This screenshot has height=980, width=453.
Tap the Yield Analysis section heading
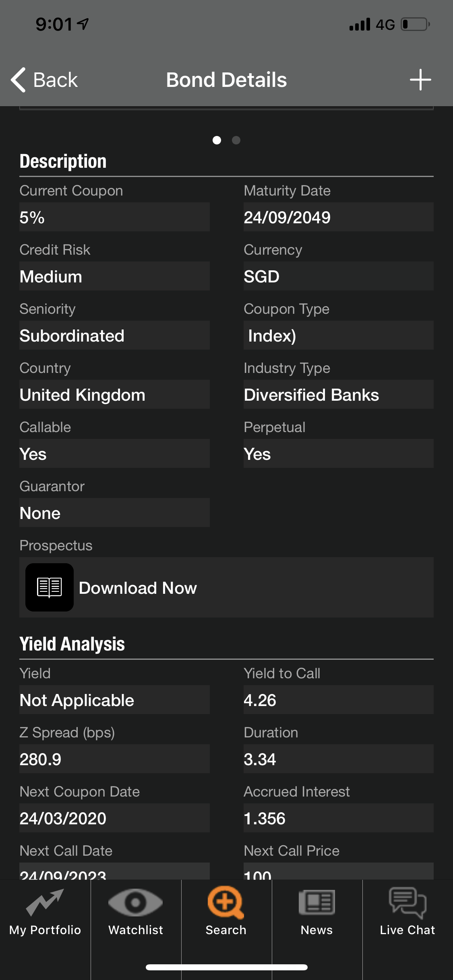pyautogui.click(x=72, y=644)
